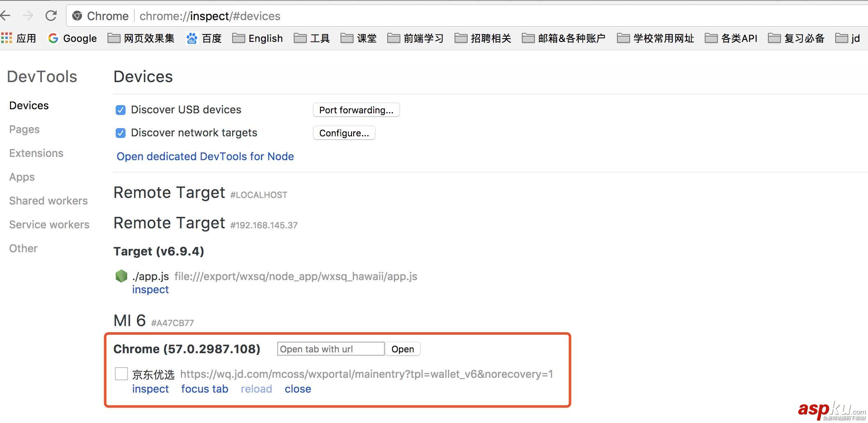Click close for the 京东优选 tab
The image size is (868, 423).
[298, 389]
